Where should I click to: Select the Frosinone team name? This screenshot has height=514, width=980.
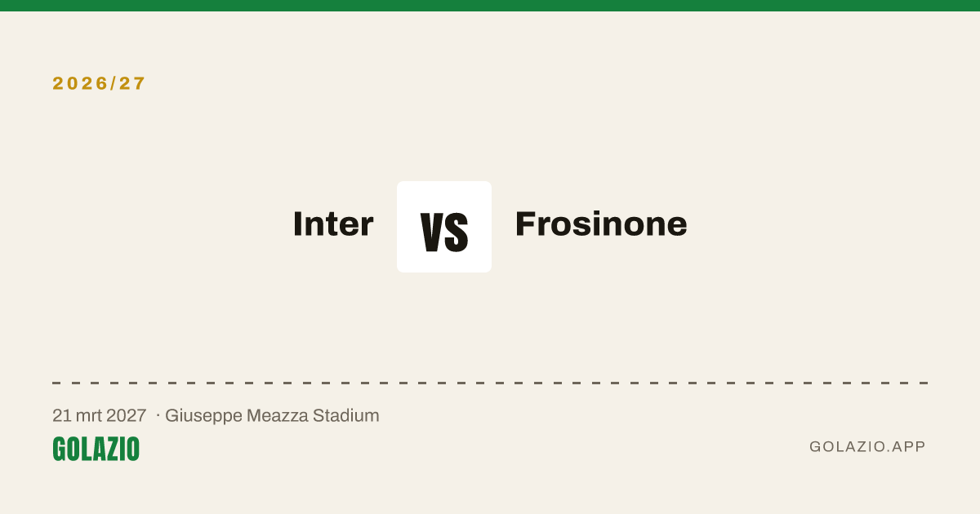tap(601, 224)
